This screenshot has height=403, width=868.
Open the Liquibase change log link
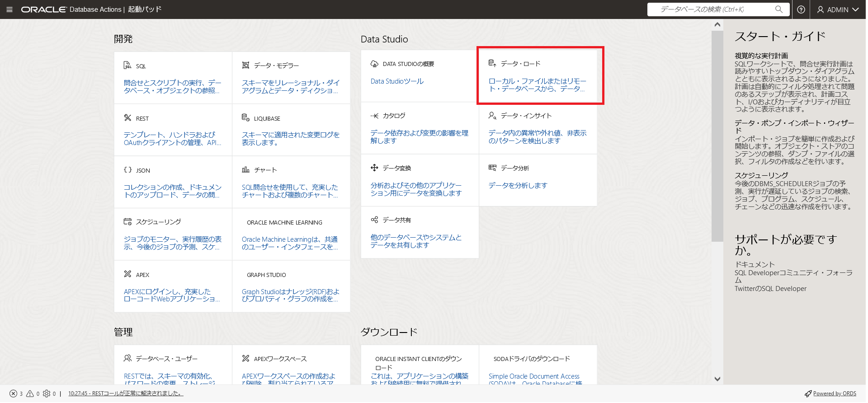click(290, 139)
